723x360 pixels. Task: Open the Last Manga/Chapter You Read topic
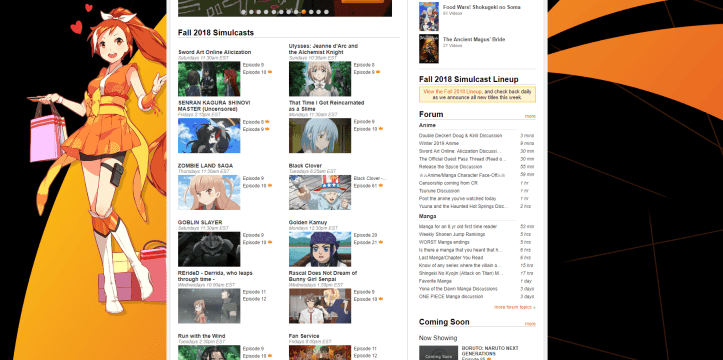tap(451, 258)
